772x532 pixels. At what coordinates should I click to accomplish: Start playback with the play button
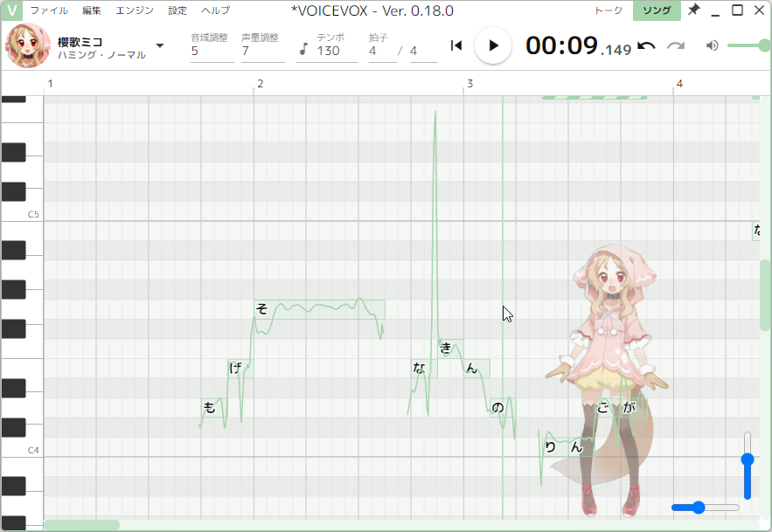pos(493,45)
